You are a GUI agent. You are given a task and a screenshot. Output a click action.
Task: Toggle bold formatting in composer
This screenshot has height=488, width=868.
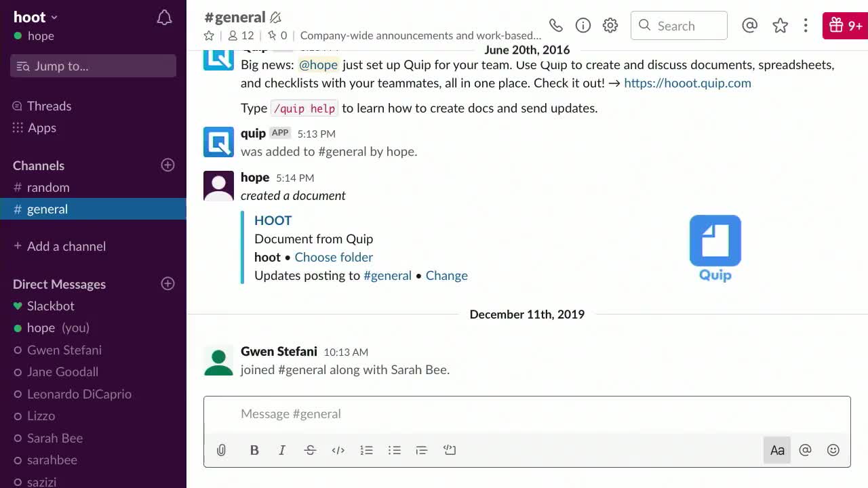coord(254,450)
